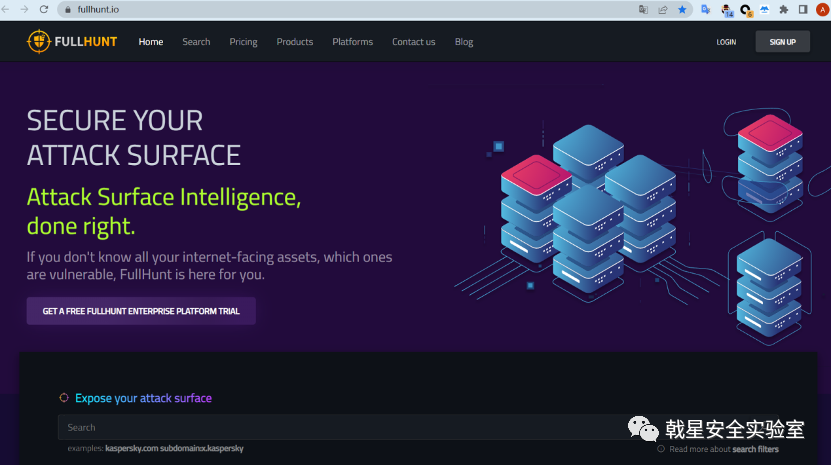
Task: Click the blue cloud extension icon
Action: click(x=765, y=10)
